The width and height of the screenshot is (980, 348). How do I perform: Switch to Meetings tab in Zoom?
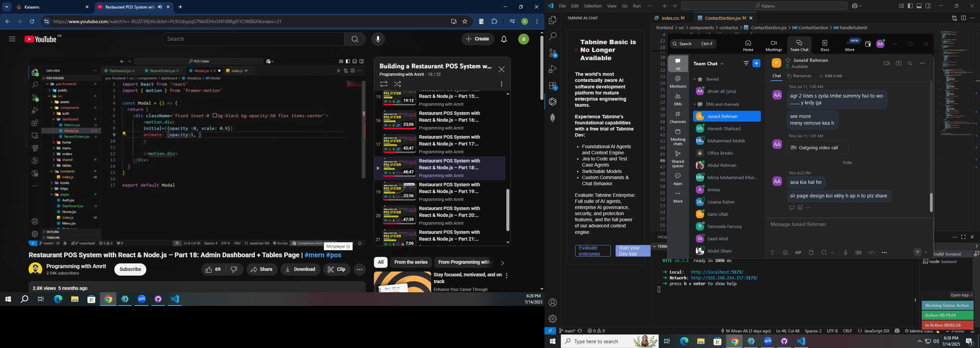coord(773,46)
